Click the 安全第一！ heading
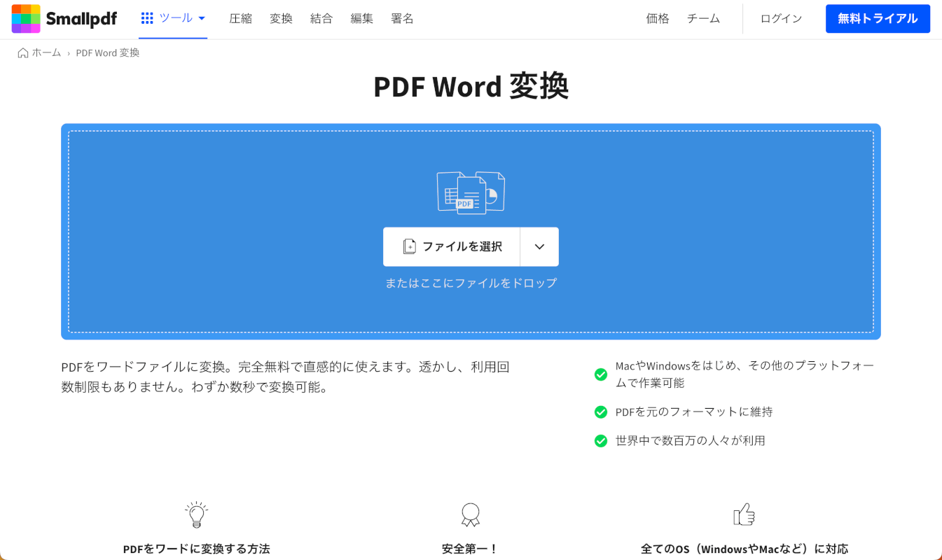The height and width of the screenshot is (560, 942). [471, 549]
